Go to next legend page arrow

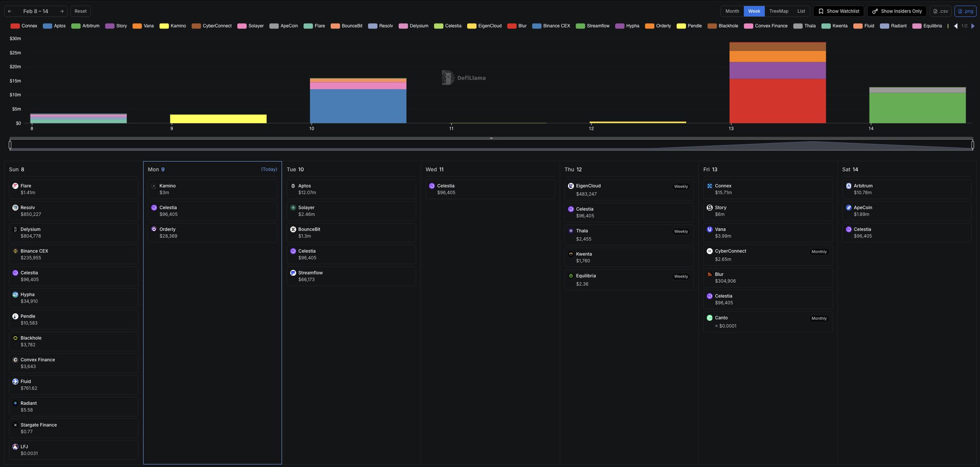pyautogui.click(x=972, y=26)
